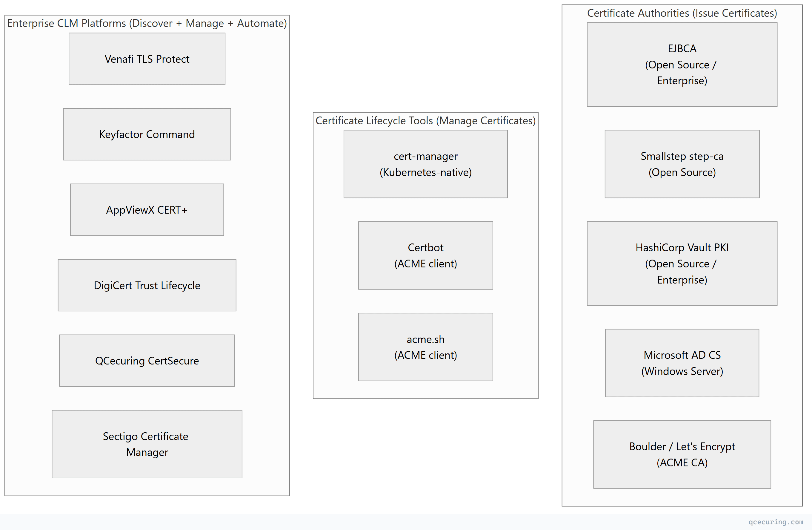
Task: Click the HashiCorp Vault PKI node
Action: (x=682, y=264)
